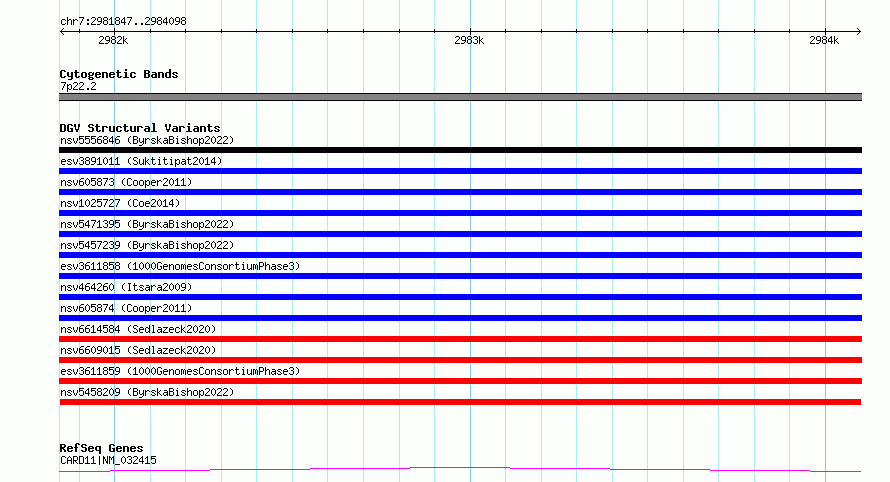890x482 pixels.
Task: Click the red bar under esv3611859
Action: [x=460, y=381]
